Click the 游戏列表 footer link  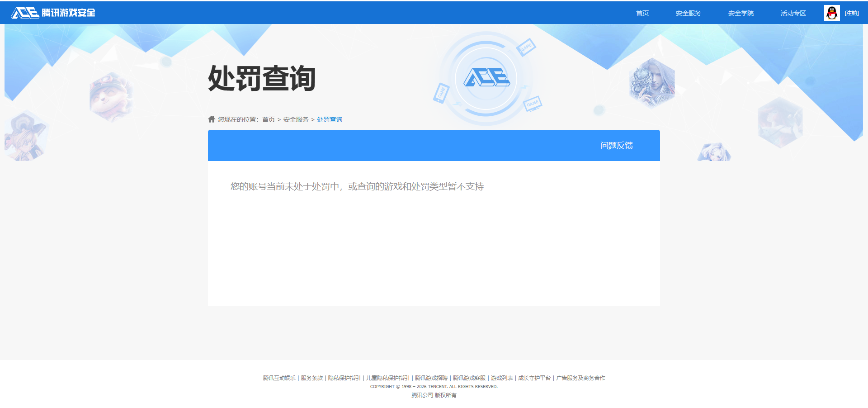[502, 378]
